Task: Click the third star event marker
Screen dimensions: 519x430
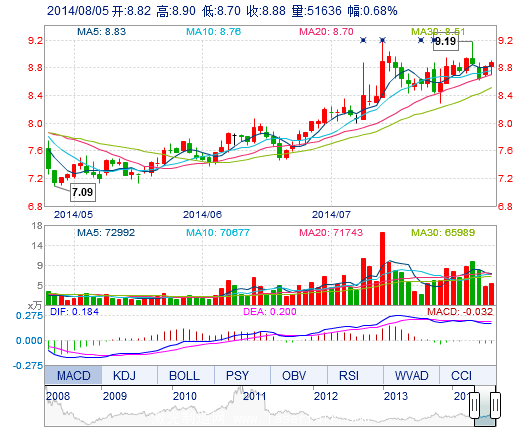Action: (x=421, y=40)
